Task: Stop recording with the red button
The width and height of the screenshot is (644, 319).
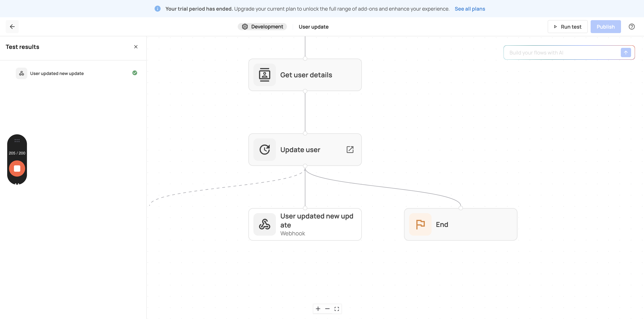Action: (17, 168)
